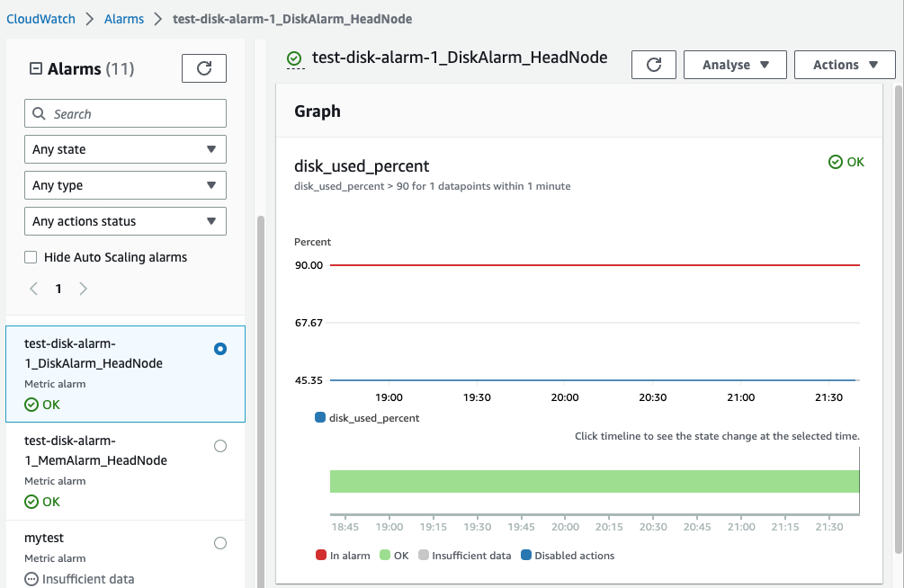This screenshot has width=904, height=588.
Task: Click the blue disk_used_percent legend marker
Action: pos(320,418)
